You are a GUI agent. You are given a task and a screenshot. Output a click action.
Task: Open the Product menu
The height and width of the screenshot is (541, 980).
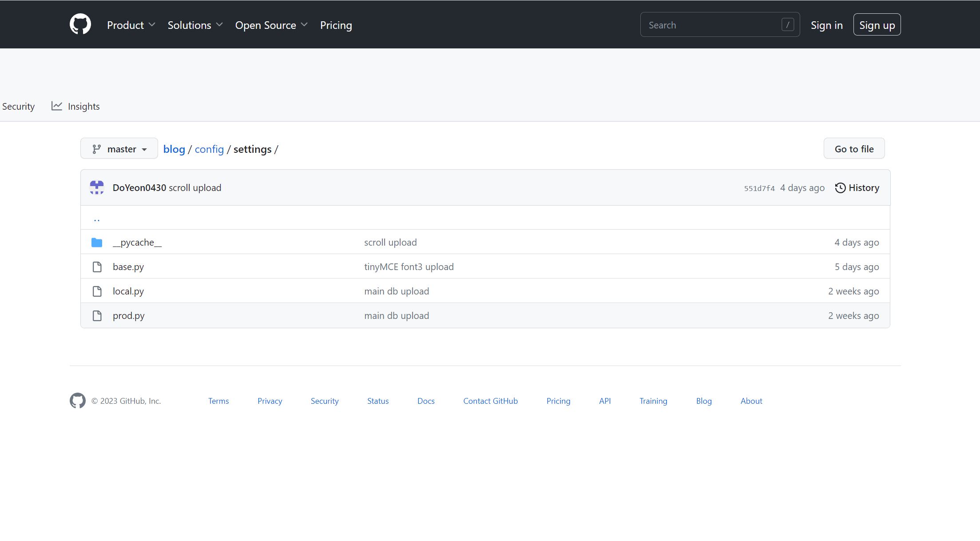pos(131,25)
